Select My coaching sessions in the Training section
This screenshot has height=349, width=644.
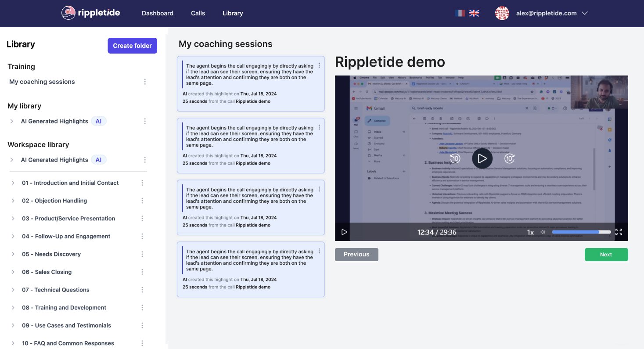tap(42, 82)
